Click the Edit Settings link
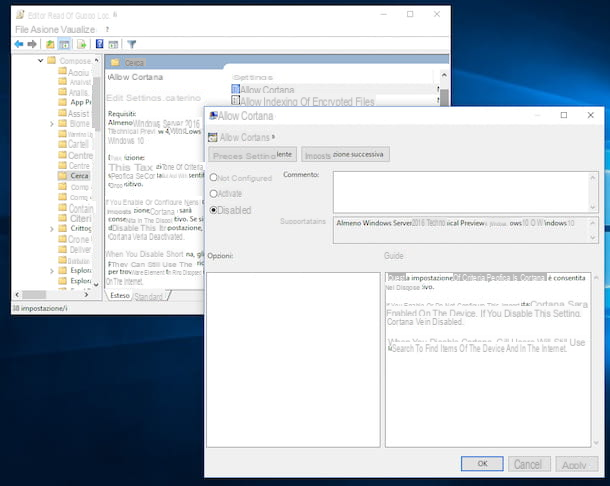Image resolution: width=610 pixels, height=486 pixels. coord(153,98)
